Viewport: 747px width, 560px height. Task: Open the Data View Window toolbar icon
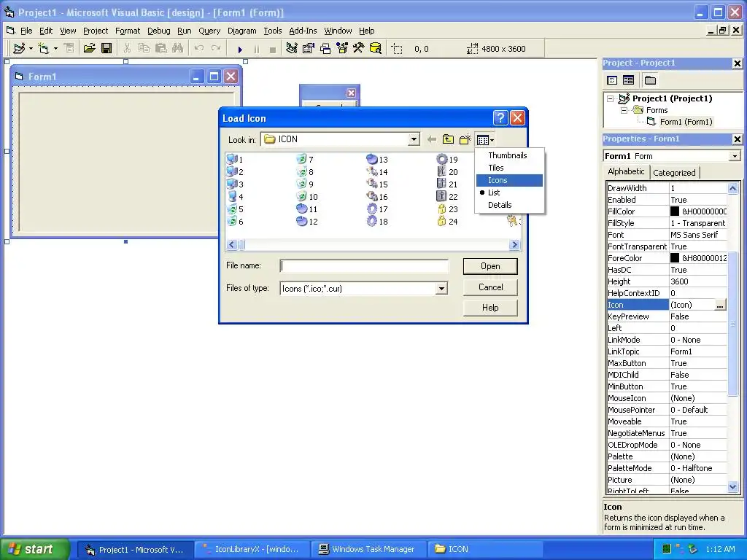376,49
